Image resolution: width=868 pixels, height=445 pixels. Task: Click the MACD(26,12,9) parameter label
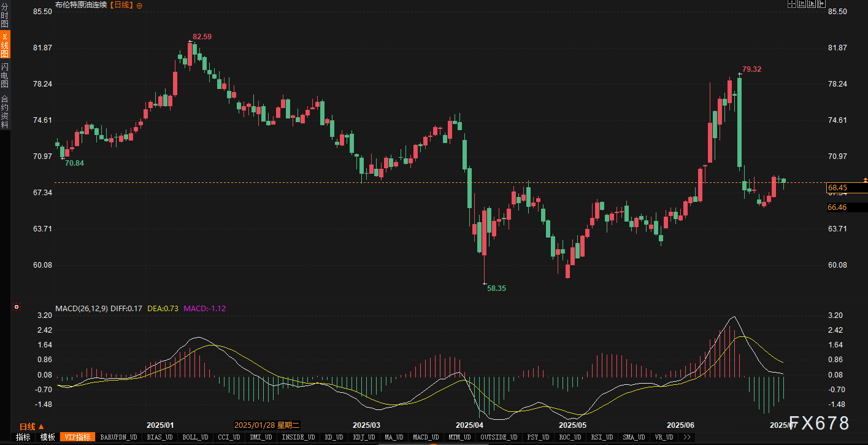[81, 308]
